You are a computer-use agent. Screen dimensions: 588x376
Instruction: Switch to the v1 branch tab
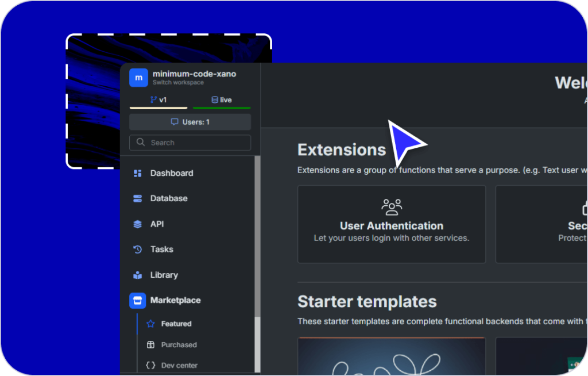tap(158, 100)
